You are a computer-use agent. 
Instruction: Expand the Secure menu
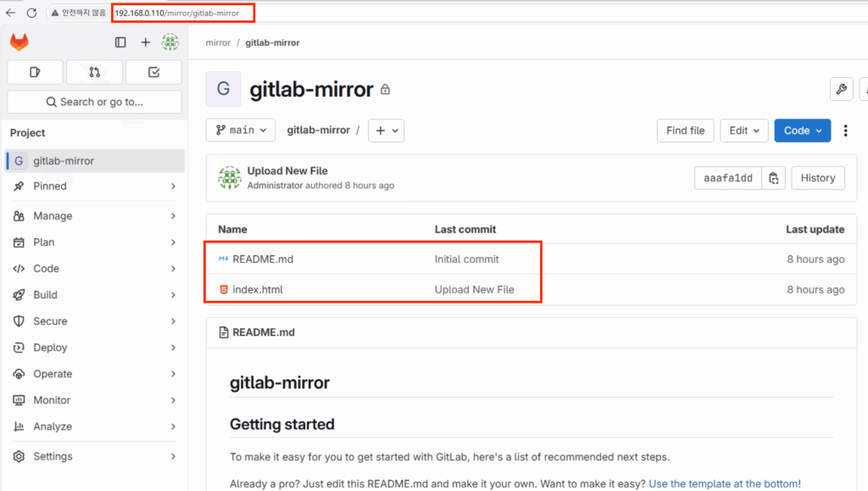coord(173,321)
